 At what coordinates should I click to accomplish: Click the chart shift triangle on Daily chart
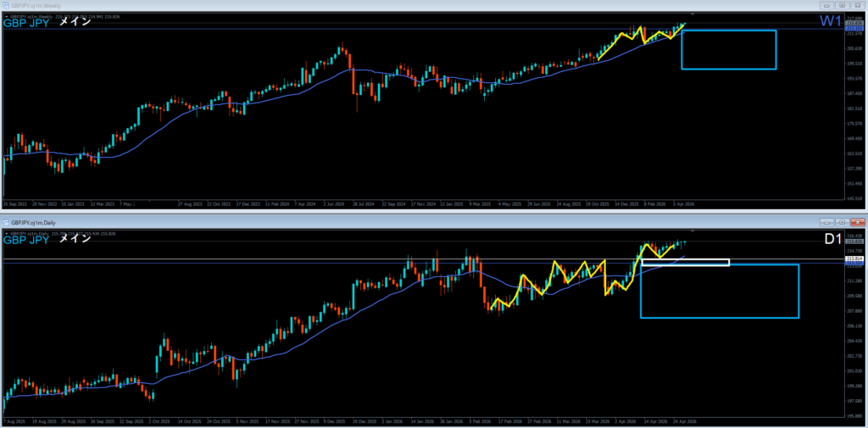(693, 231)
